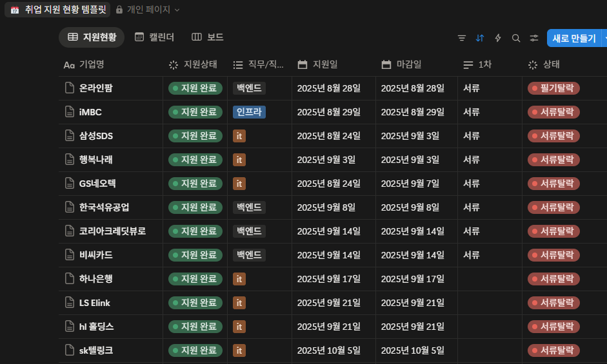Click the 지원 완료 status for 하나은행
Viewport: 607px width, 364px height.
point(195,279)
